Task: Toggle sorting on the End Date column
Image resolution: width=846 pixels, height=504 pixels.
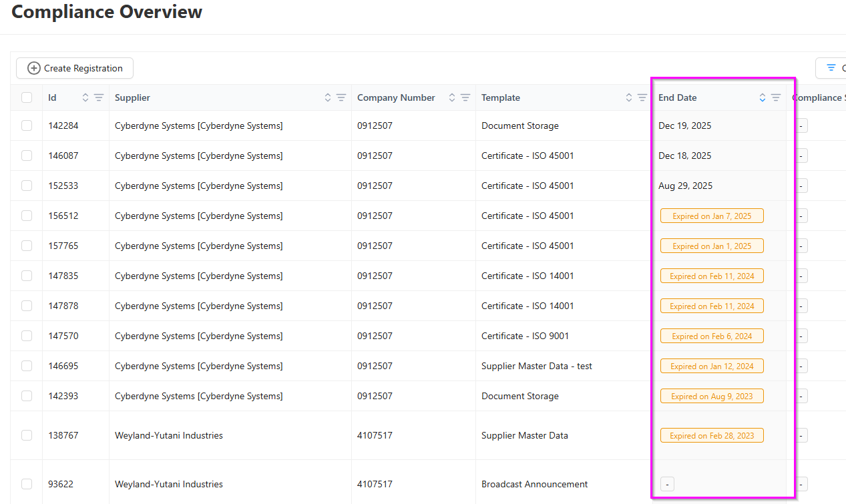Action: (763, 97)
